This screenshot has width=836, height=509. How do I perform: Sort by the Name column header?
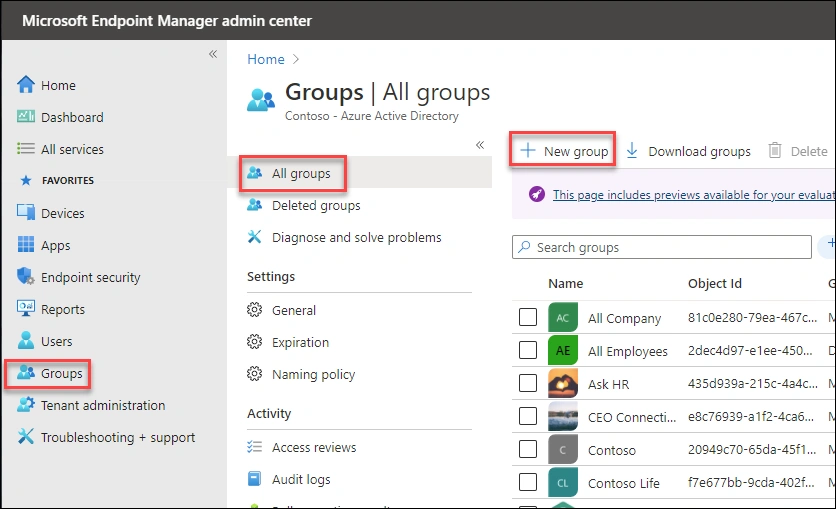coord(566,284)
